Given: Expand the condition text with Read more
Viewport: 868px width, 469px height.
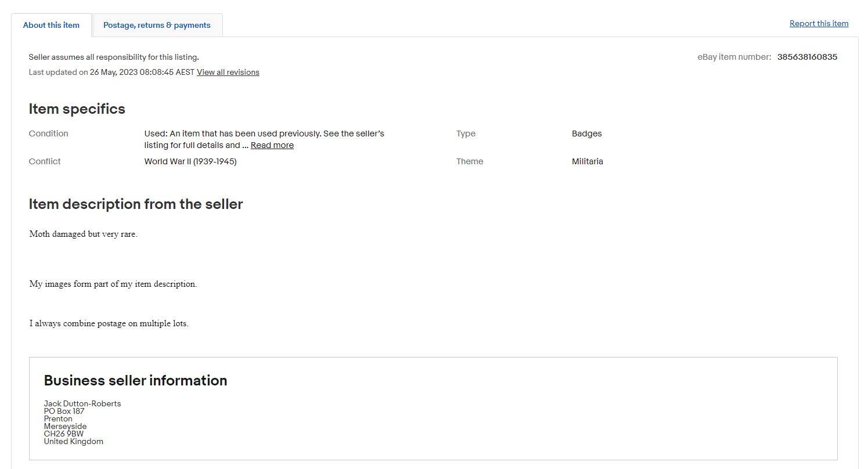Looking at the screenshot, I should point(272,145).
